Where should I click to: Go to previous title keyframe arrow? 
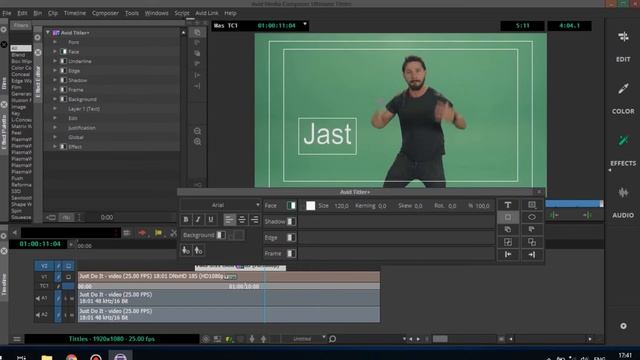click(508, 255)
